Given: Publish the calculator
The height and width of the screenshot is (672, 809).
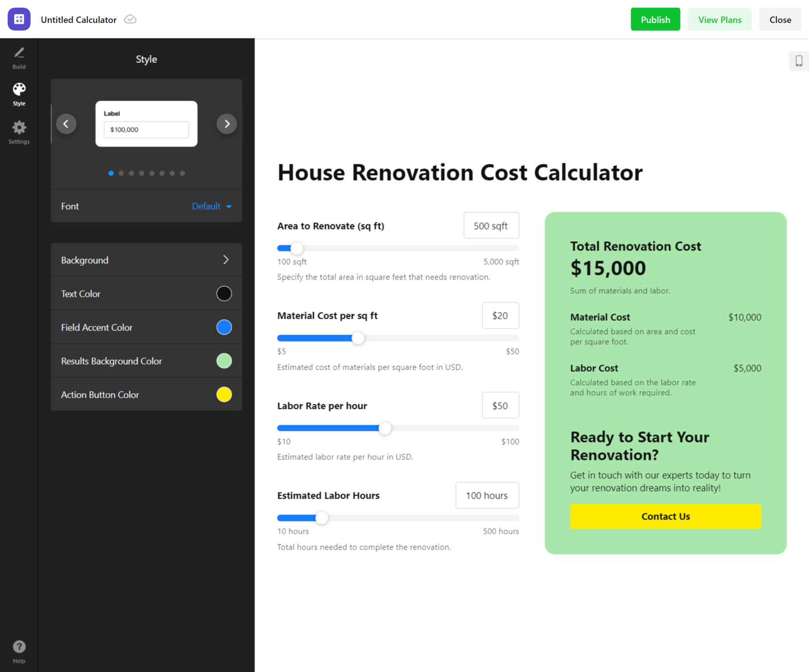Looking at the screenshot, I should pos(655,19).
